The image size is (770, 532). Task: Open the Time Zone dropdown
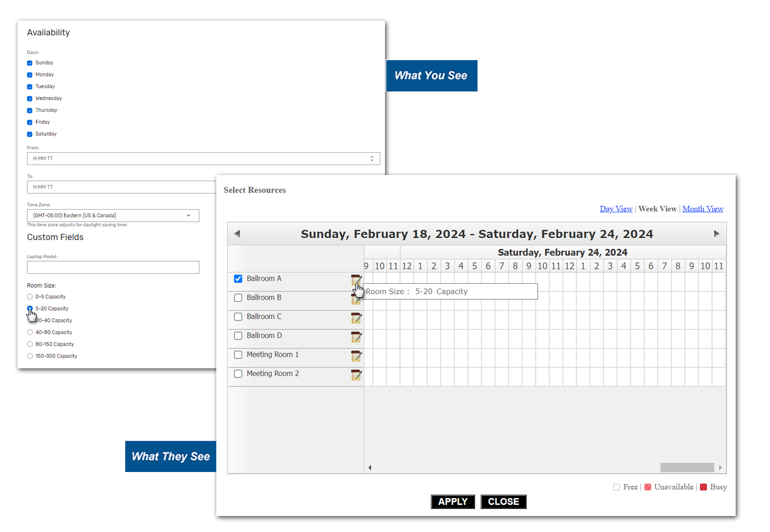(113, 216)
